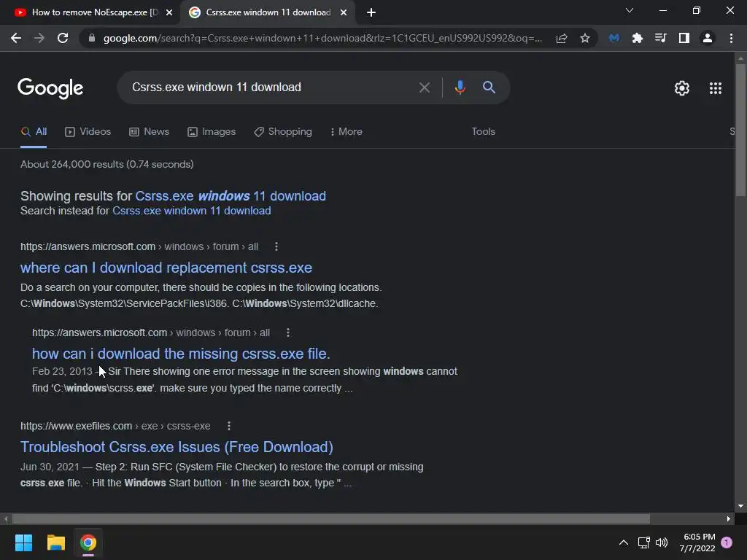Screen dimensions: 747x560
Task: Open the Windows Start menu
Action: [23, 542]
